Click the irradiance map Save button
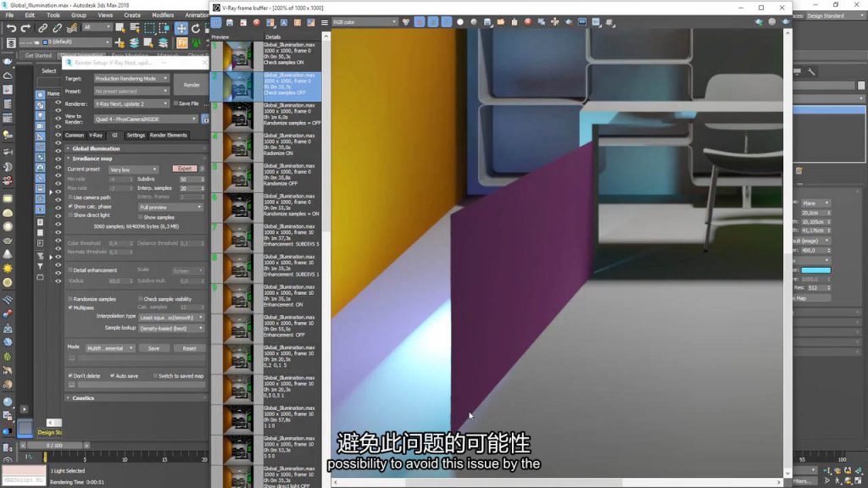Image resolution: width=868 pixels, height=488 pixels. [153, 348]
